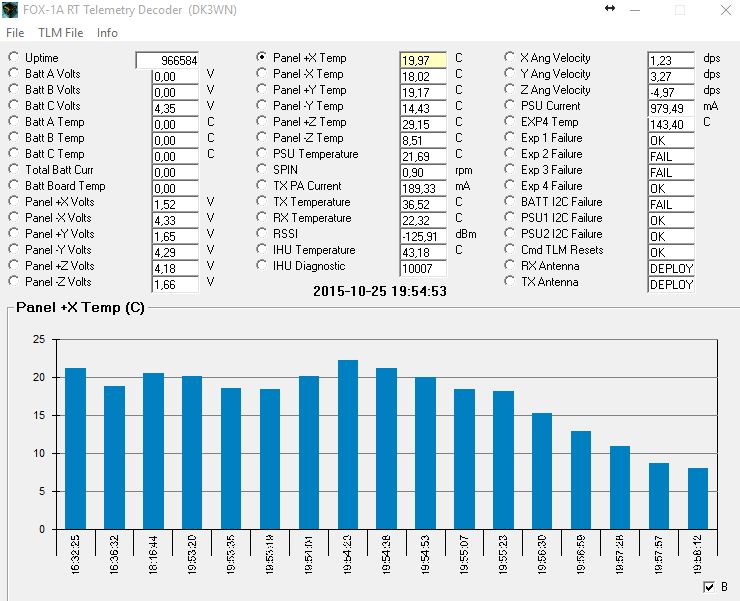Select the Batt C Volts radio button
Image resolution: width=740 pixels, height=601 pixels.
[x=14, y=105]
